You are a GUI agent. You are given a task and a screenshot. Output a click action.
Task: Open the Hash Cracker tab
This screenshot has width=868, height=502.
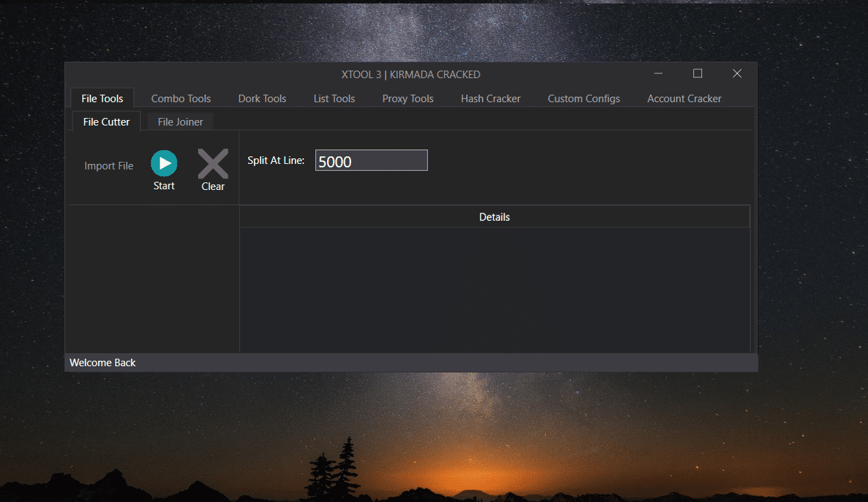490,99
